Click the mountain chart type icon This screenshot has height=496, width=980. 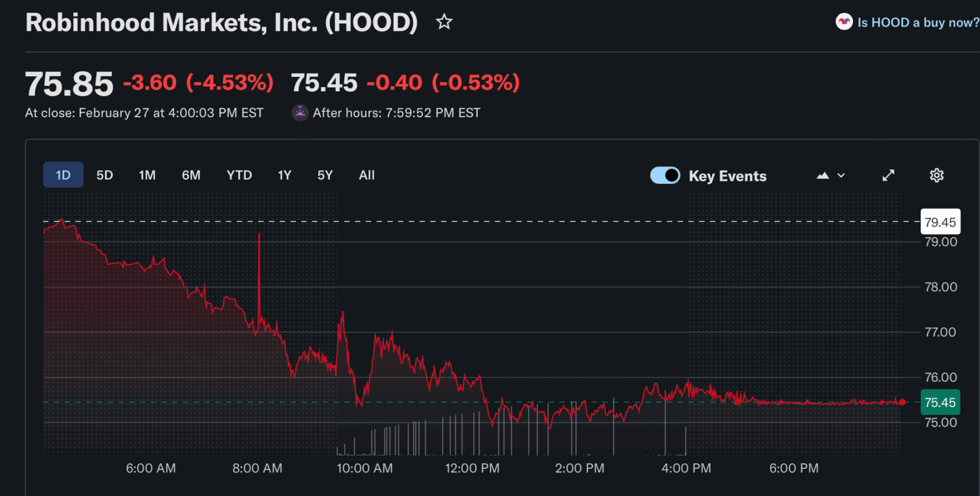point(823,175)
